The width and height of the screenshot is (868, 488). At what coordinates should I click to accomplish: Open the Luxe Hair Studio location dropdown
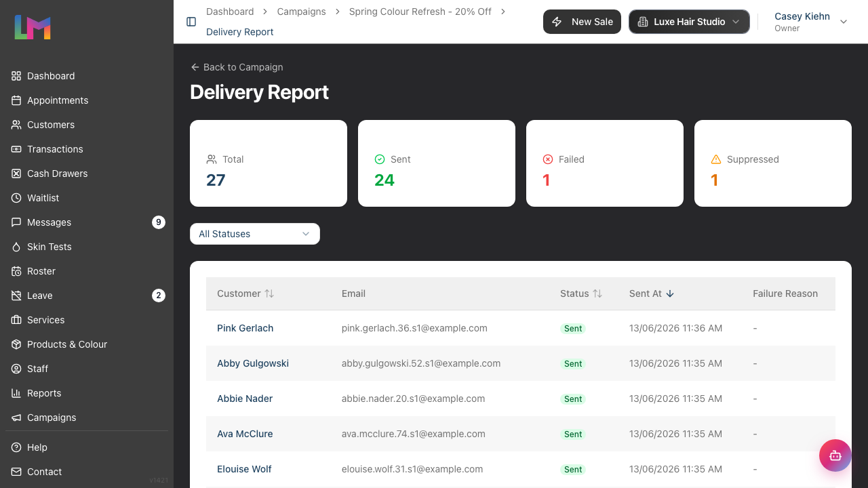tap(689, 22)
